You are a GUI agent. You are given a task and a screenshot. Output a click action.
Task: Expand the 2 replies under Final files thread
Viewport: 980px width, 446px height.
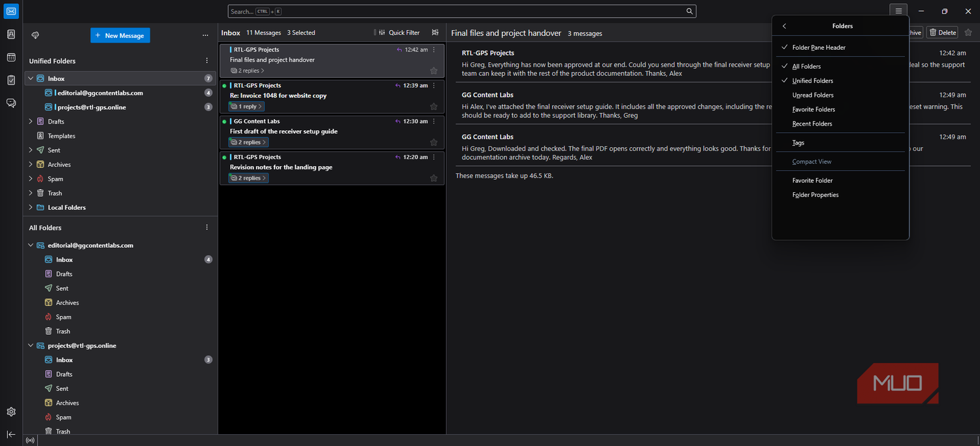[x=247, y=71]
